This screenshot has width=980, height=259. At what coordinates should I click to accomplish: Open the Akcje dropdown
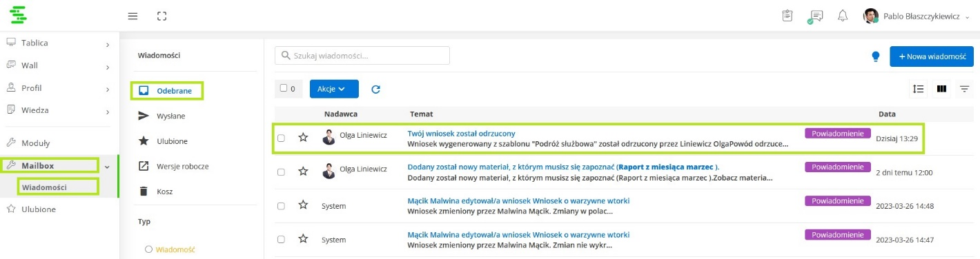tap(334, 89)
